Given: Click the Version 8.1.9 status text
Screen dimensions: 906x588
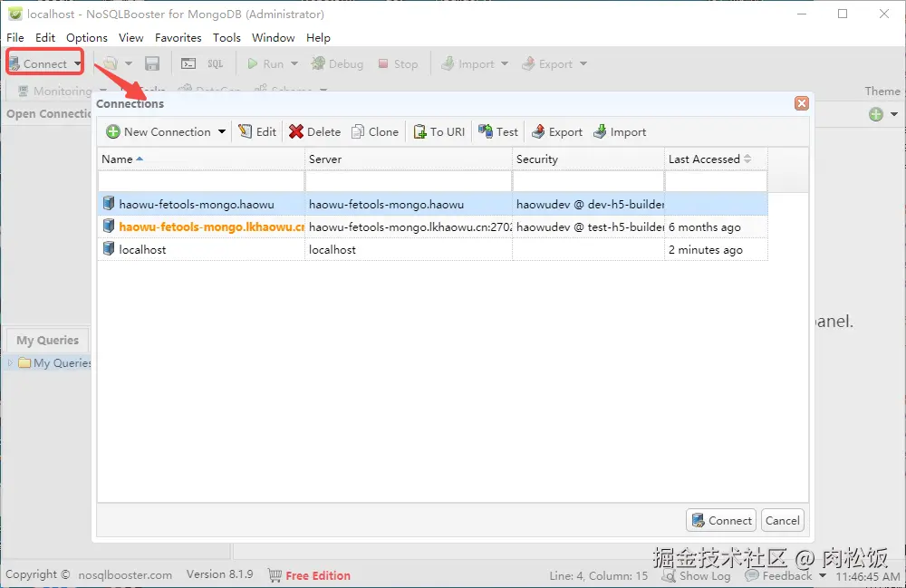Looking at the screenshot, I should point(219,574).
